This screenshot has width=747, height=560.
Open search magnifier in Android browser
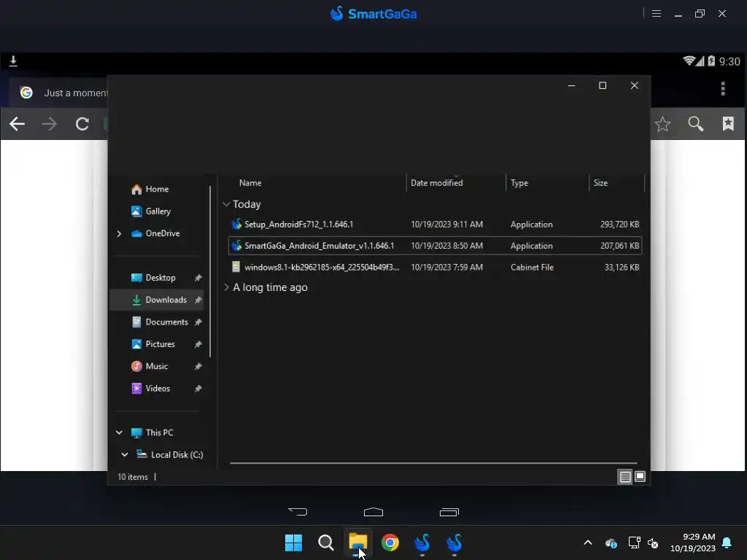(695, 124)
